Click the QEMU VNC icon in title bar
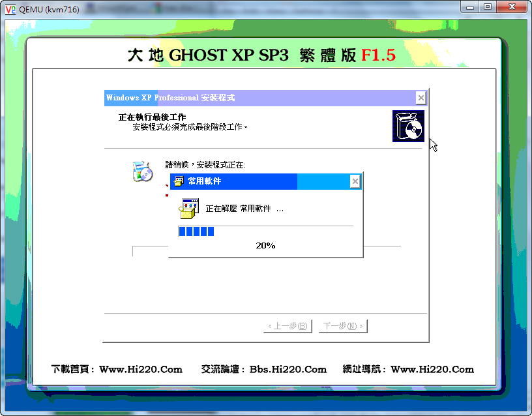This screenshot has width=532, height=416. point(10,9)
